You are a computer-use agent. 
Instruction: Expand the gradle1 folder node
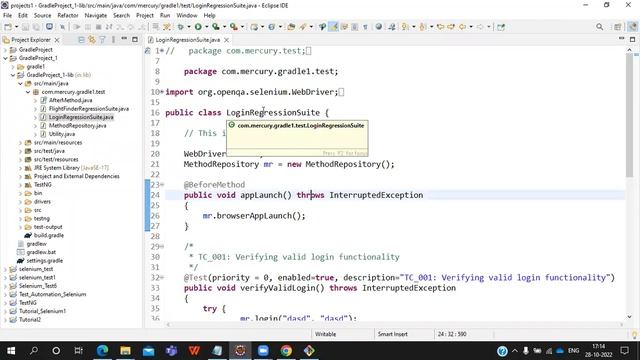pos(13,67)
